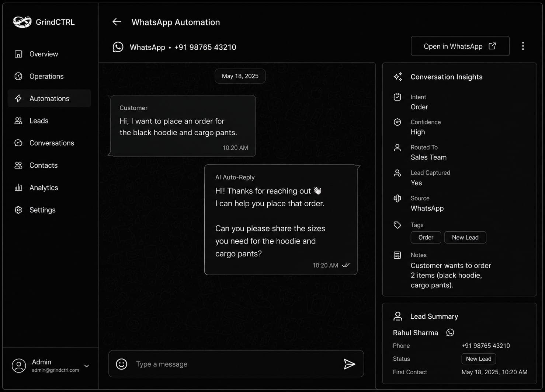The image size is (545, 392).
Task: Click the Analytics bar chart icon
Action: click(18, 188)
